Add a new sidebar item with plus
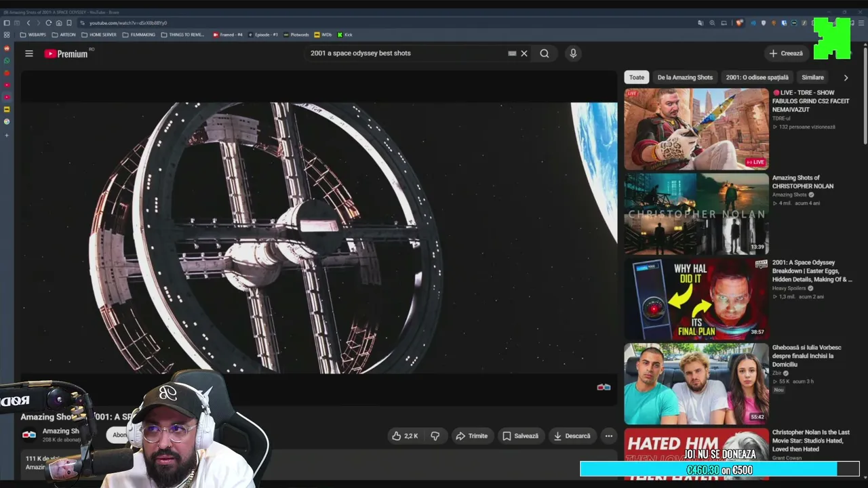The image size is (868, 488). coord(7,135)
